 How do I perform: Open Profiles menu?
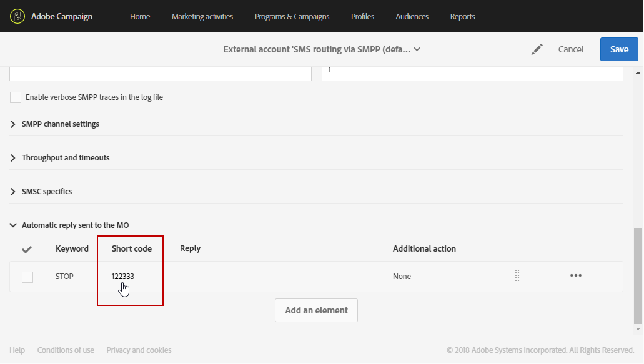click(x=363, y=16)
